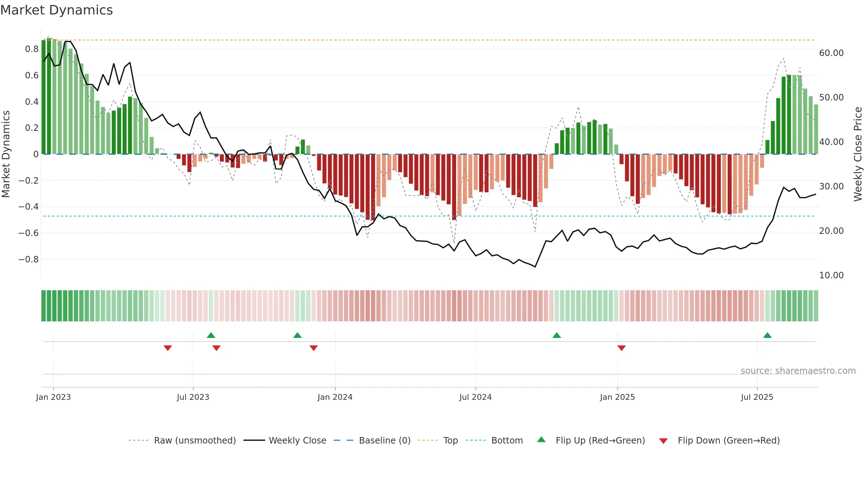Viewport: 868px width, 488px height.
Task: Click the 0.8 left axis tick label
Action: pyautogui.click(x=32, y=49)
